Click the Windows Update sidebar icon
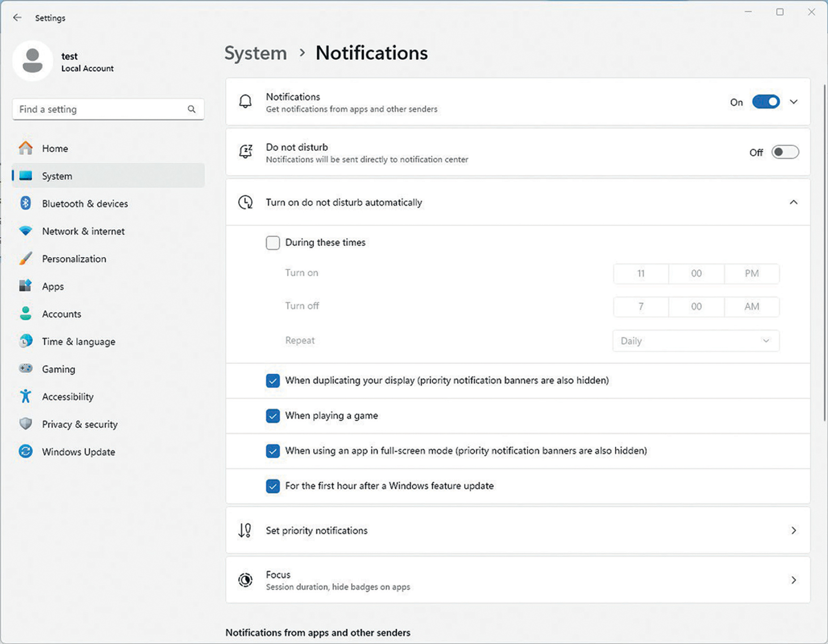This screenshot has height=644, width=828. tap(26, 451)
